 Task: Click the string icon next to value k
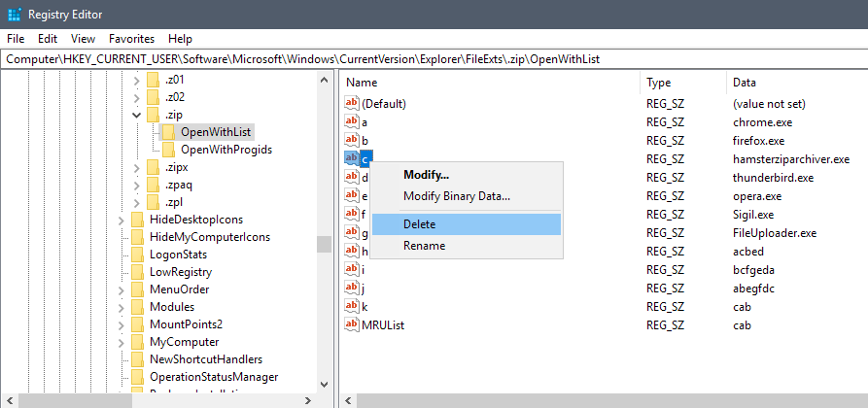point(352,306)
